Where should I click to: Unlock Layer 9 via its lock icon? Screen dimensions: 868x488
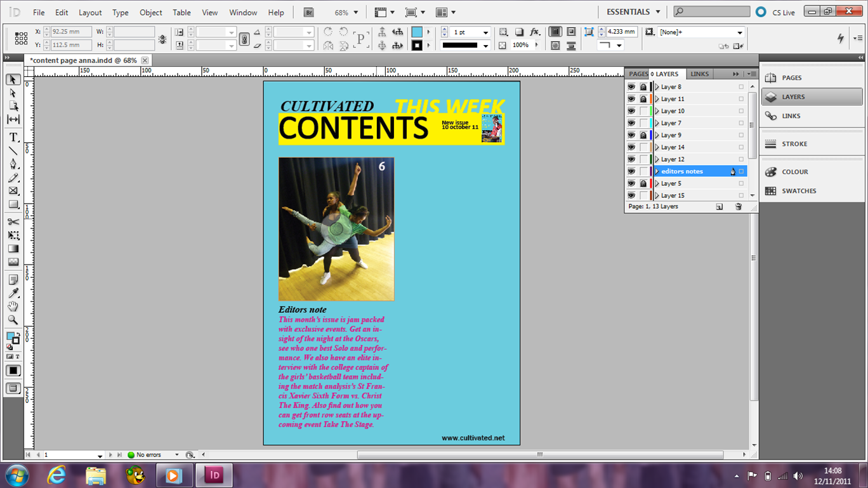click(x=643, y=135)
